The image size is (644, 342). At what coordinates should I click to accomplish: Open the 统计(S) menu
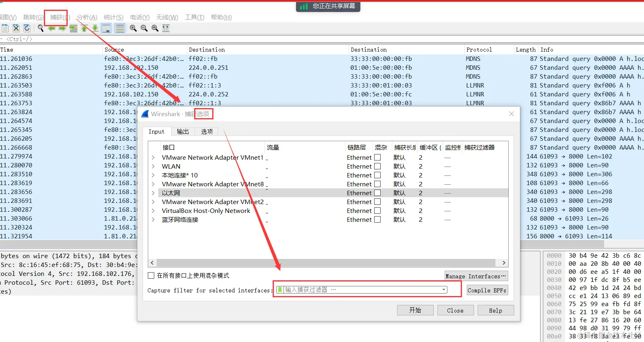(114, 17)
